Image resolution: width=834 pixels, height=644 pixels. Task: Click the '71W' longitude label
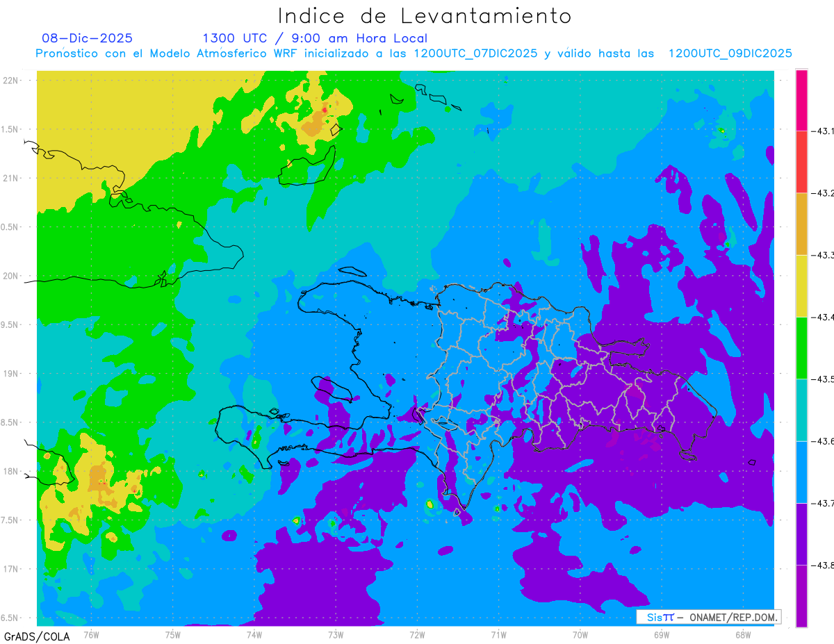click(x=498, y=634)
